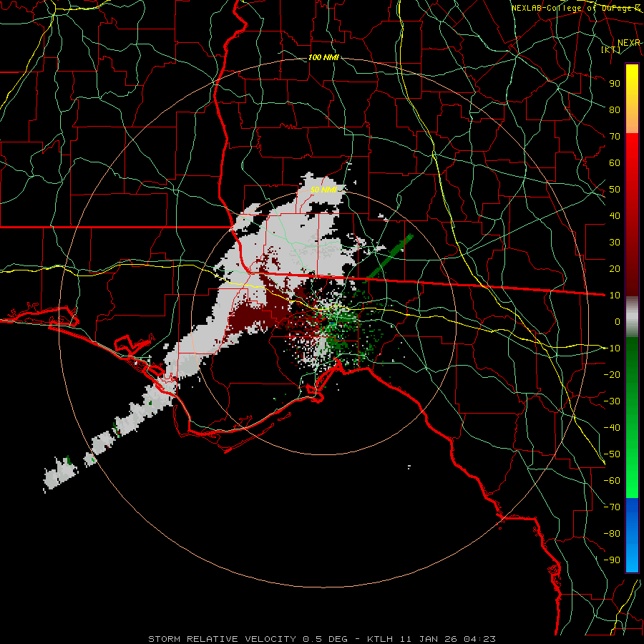Click the 30 label on velocity scale
The width and height of the screenshot is (644, 644).
pyautogui.click(x=615, y=243)
